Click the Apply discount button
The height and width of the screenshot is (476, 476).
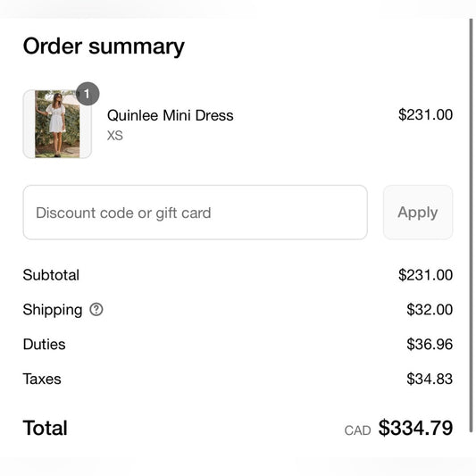tap(418, 213)
